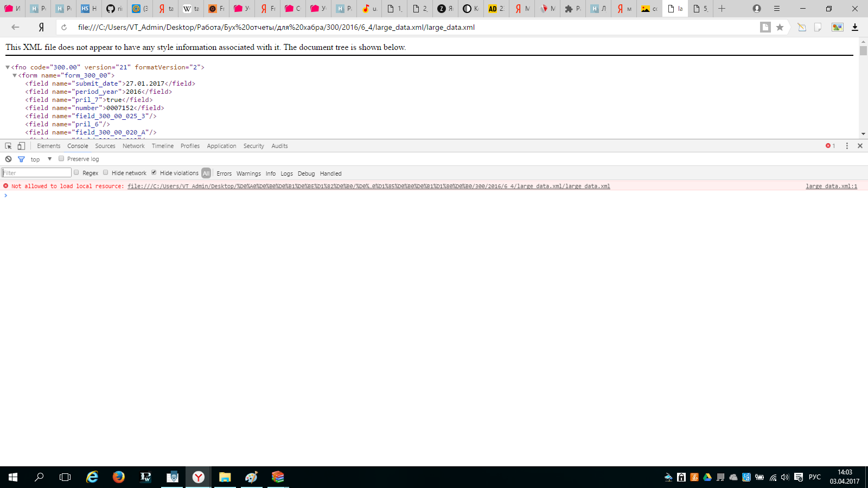Enable the Regex filter checkbox

click(x=76, y=173)
